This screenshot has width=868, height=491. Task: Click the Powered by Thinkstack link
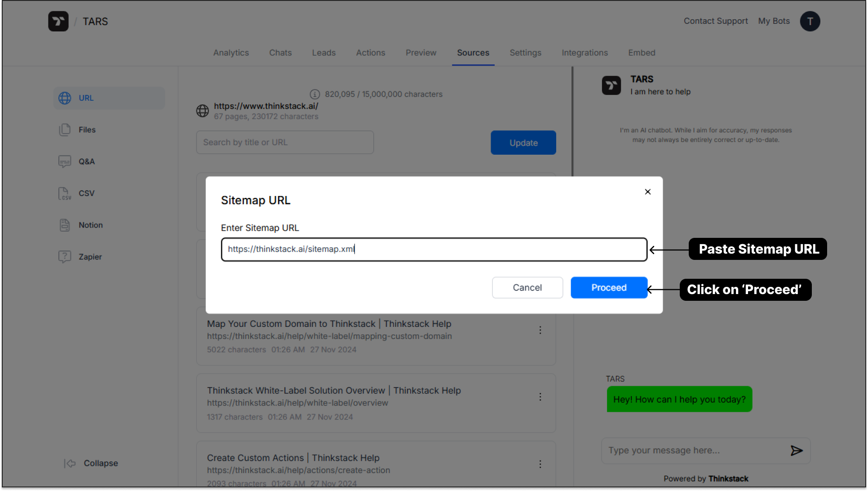coord(706,479)
